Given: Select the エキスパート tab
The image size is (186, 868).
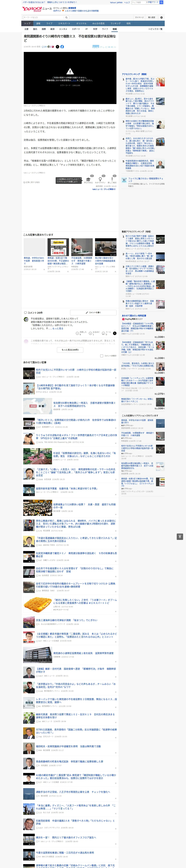Looking at the screenshot, I should pyautogui.click(x=64, y=23).
